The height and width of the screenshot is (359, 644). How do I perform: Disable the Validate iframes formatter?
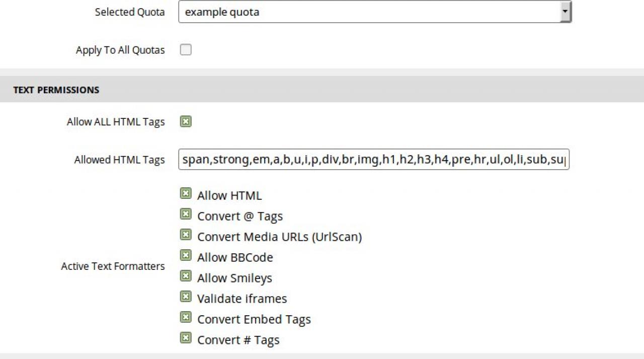click(186, 297)
